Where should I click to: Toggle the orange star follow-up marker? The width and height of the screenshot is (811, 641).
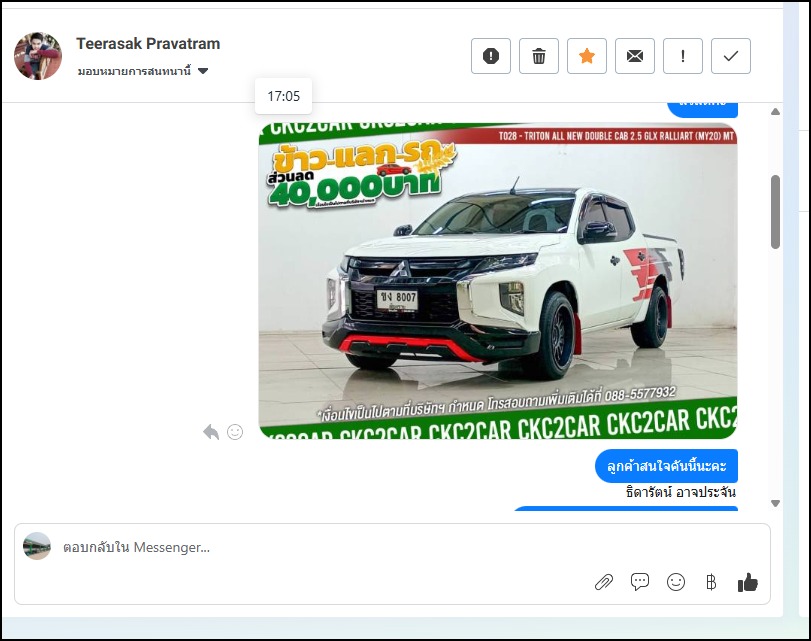[587, 56]
